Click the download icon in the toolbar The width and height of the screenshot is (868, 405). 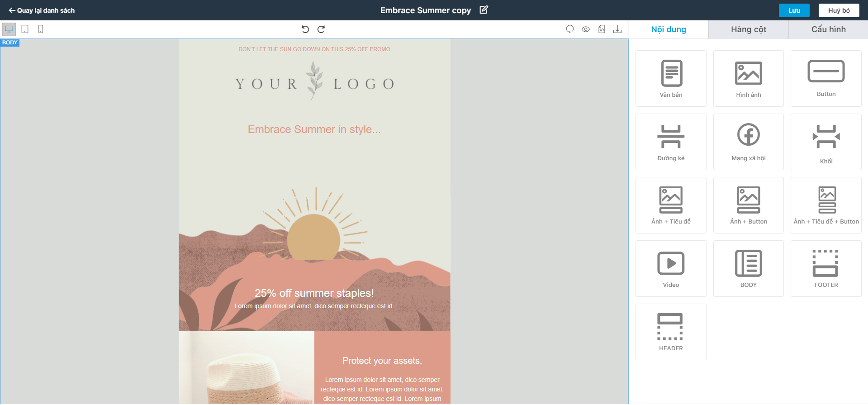617,29
